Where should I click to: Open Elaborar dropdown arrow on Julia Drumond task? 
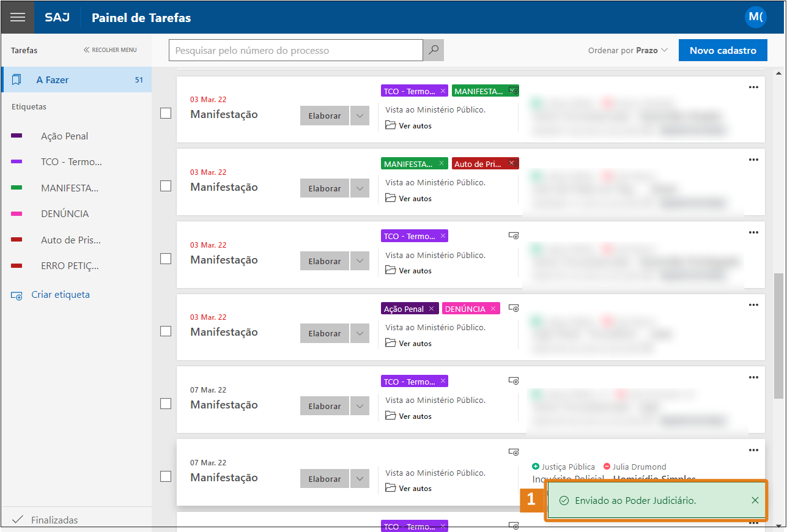coord(360,479)
